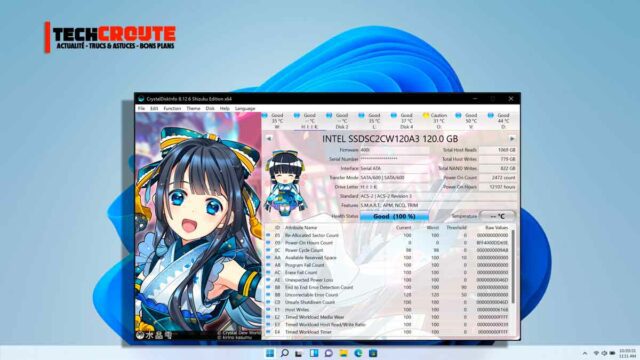Viewport: 640px width, 360px height.
Task: Click status icon of Re-Allocated Sector Count row
Action: pos(268,235)
